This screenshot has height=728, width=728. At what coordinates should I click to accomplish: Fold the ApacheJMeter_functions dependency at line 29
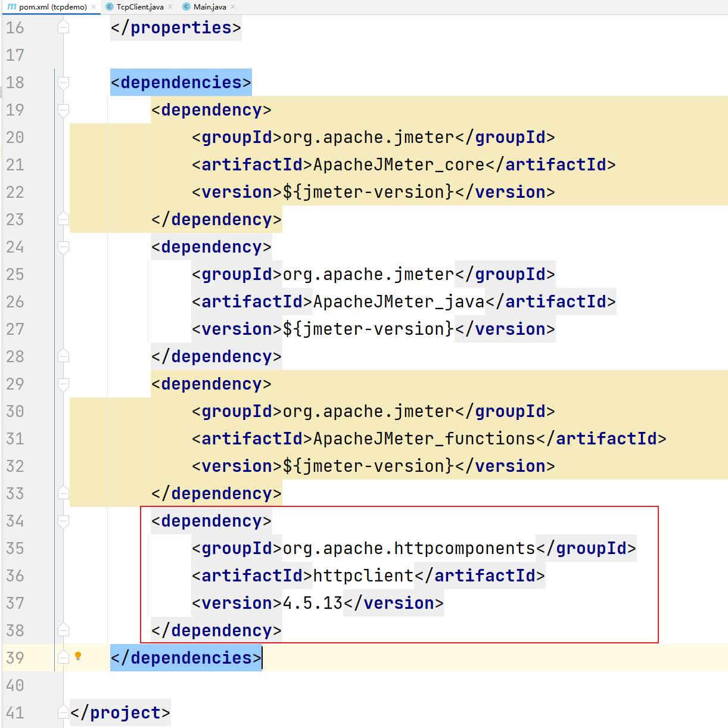coord(63,384)
